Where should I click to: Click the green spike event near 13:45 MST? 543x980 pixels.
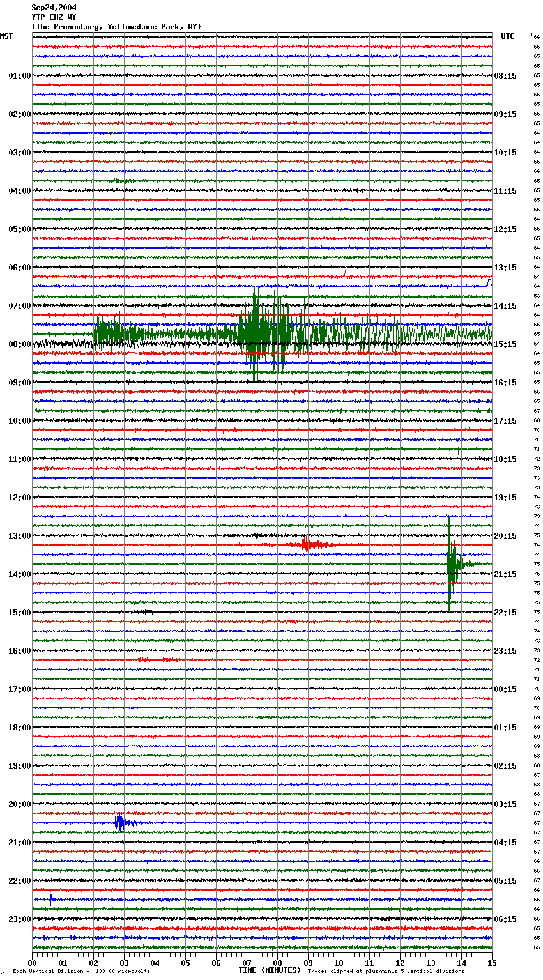click(452, 563)
